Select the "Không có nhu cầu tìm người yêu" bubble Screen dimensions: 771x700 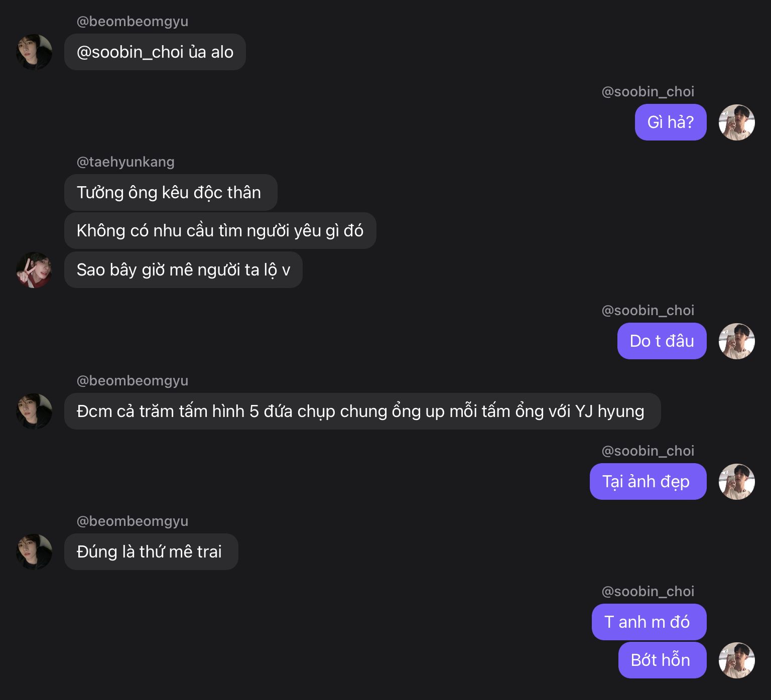tap(220, 231)
